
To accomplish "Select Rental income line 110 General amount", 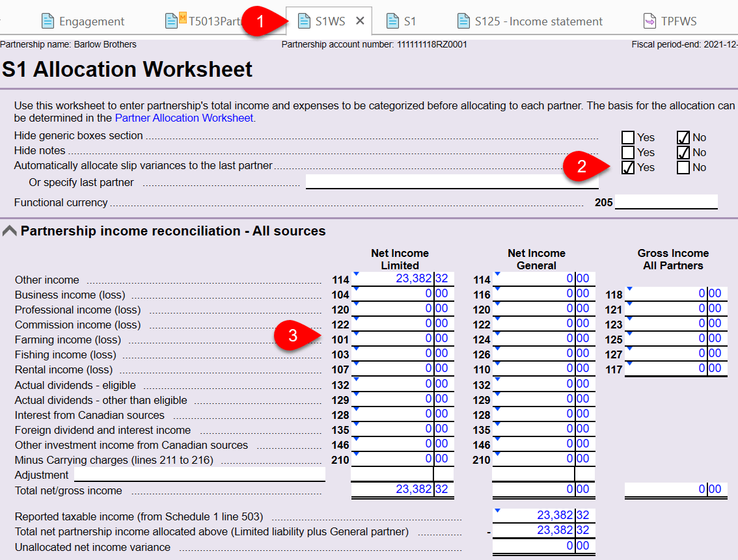I will click(x=543, y=369).
